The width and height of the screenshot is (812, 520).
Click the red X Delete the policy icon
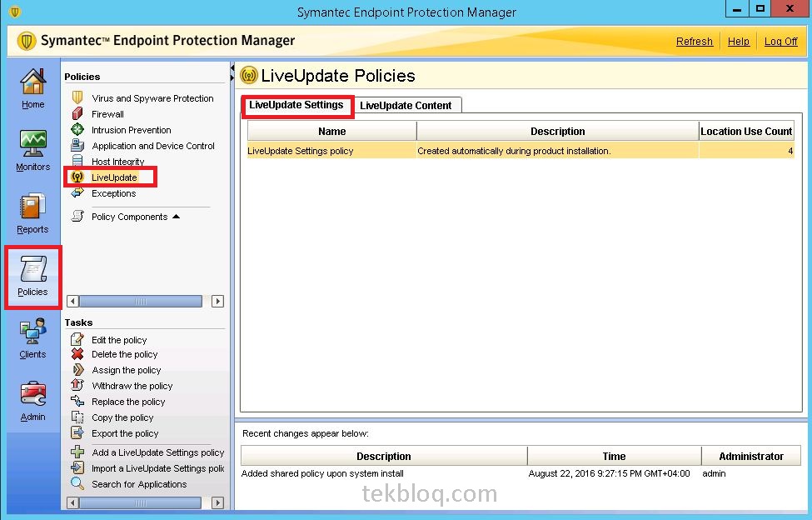pos(77,353)
